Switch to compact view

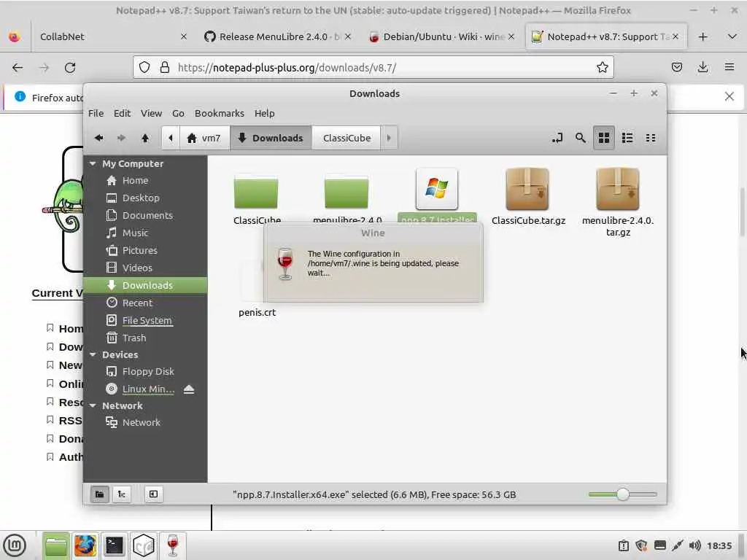click(x=650, y=138)
